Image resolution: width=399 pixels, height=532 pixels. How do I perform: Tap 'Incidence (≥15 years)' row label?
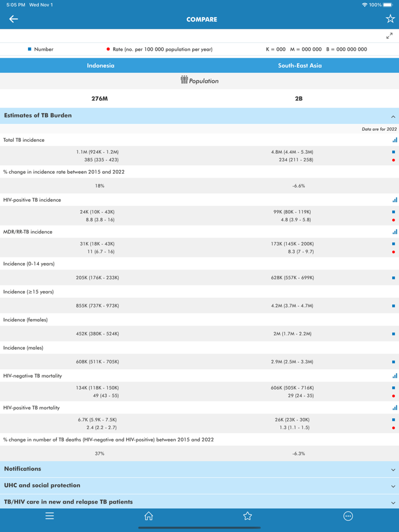point(28,292)
